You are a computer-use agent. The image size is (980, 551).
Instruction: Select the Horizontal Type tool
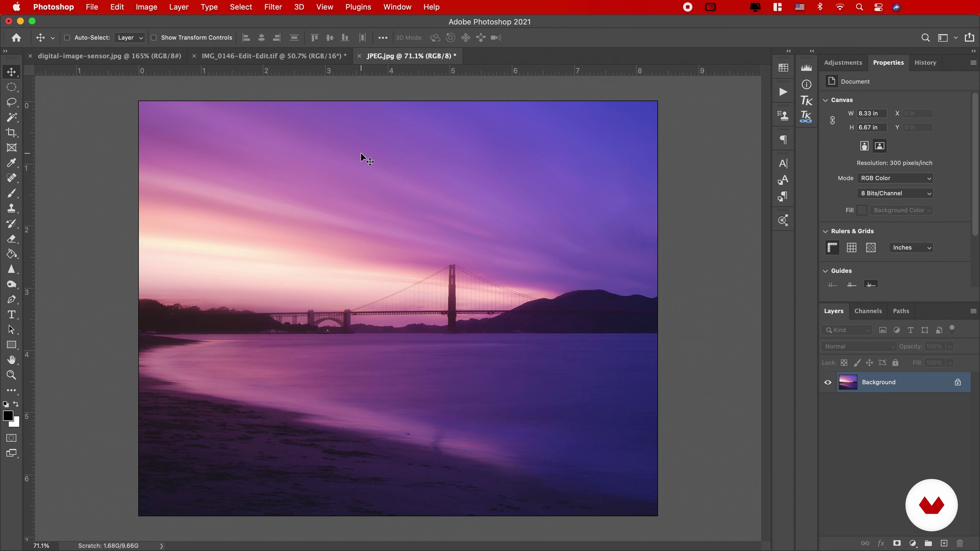(x=11, y=315)
